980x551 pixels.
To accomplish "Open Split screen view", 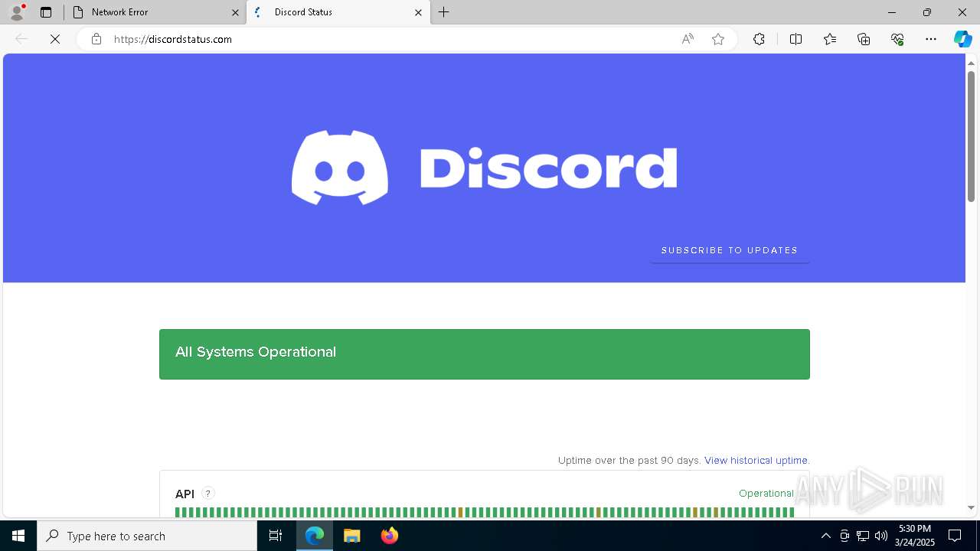I will [795, 39].
